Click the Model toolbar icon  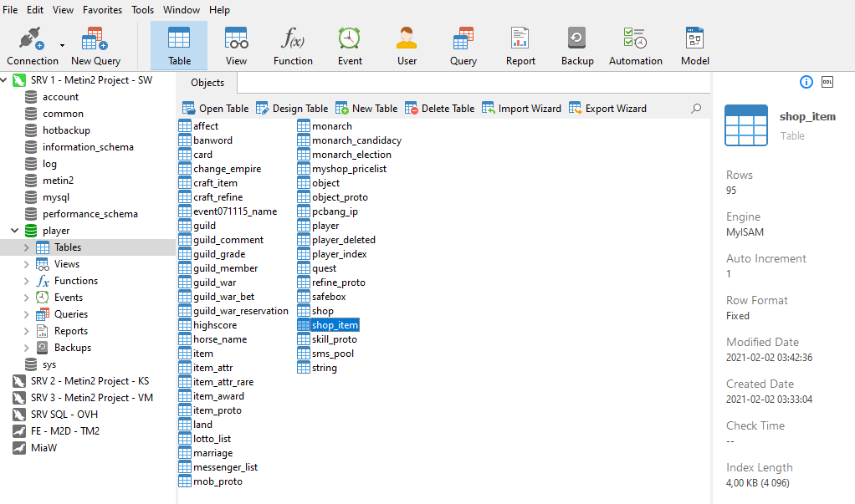[694, 39]
